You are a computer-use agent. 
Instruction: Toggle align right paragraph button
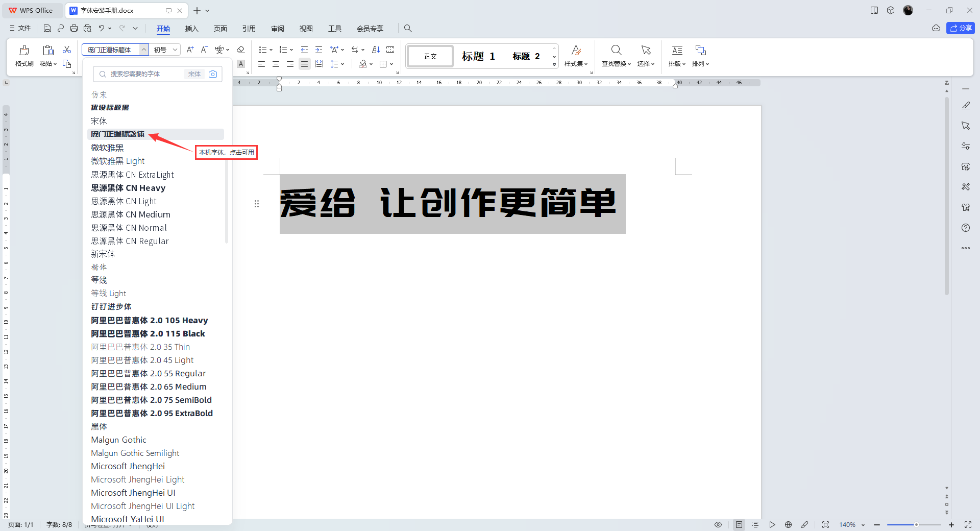click(x=290, y=64)
